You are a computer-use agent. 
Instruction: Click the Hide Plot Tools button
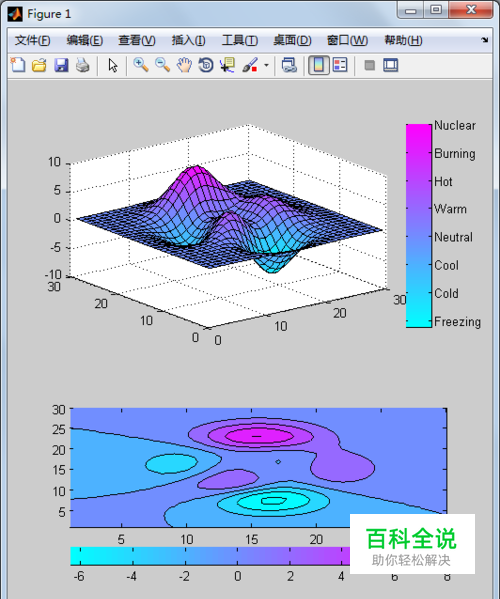tap(369, 65)
